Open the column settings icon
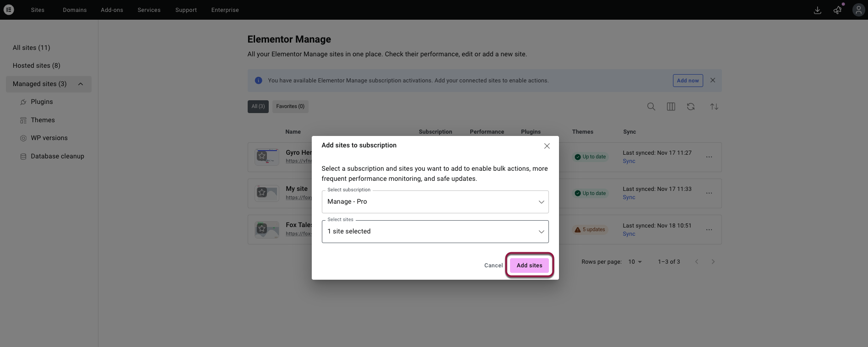 (671, 107)
